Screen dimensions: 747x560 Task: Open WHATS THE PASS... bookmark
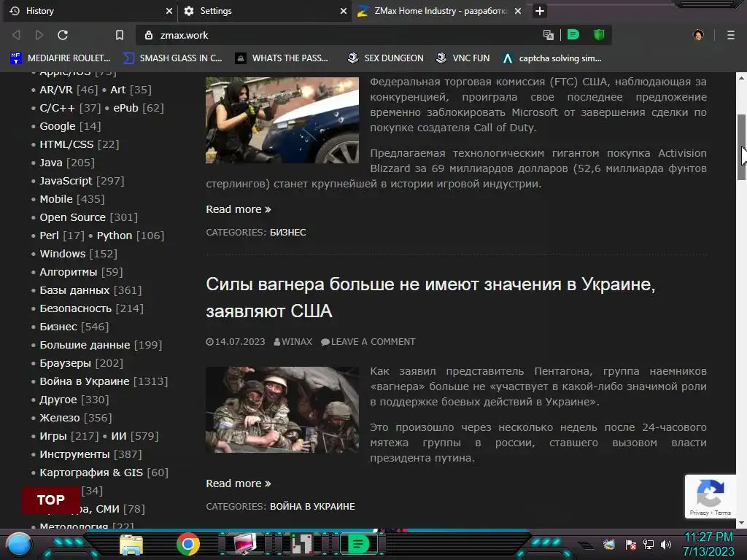(x=282, y=58)
